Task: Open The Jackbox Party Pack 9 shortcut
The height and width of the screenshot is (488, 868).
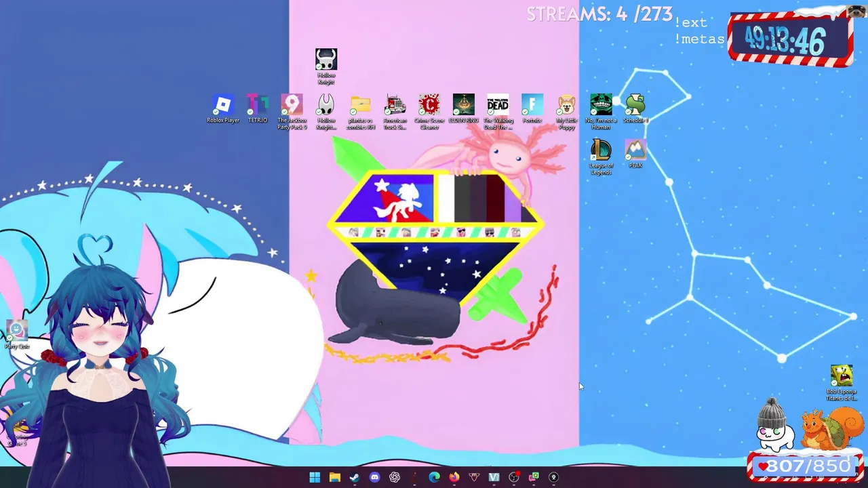Action: [x=292, y=112]
